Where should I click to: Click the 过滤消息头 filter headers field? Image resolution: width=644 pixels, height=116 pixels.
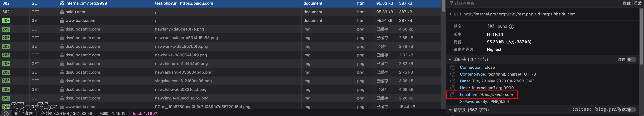(525, 3)
